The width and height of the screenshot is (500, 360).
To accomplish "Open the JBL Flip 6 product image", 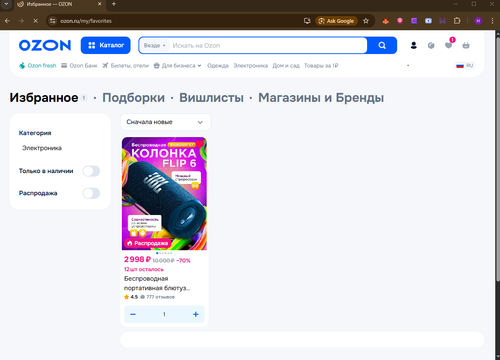I will (x=164, y=193).
